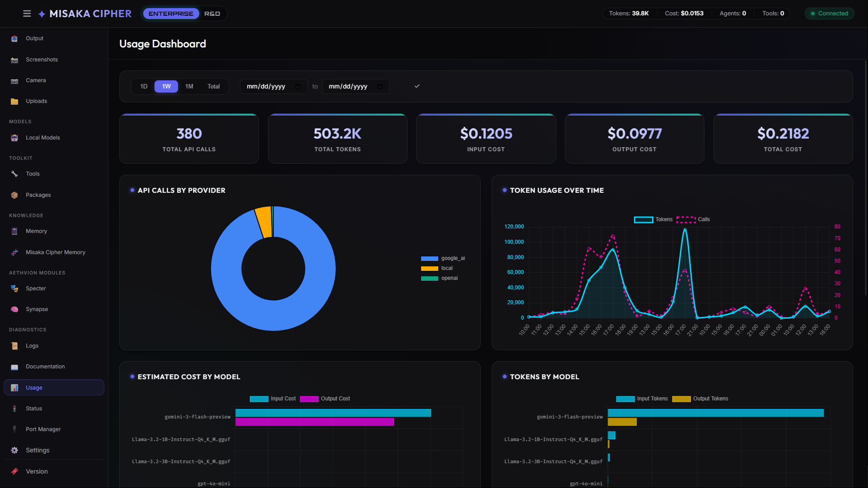Select the Synapse module icon
The width and height of the screenshot is (868, 488).
[14, 309]
